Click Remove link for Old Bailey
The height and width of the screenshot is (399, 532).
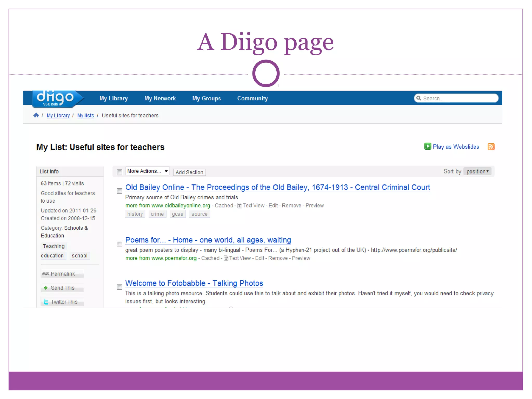291,205
